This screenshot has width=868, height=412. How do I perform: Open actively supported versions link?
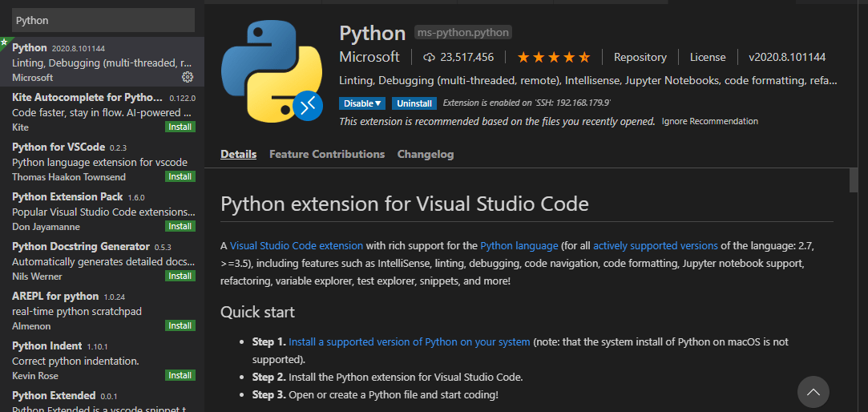pos(656,245)
